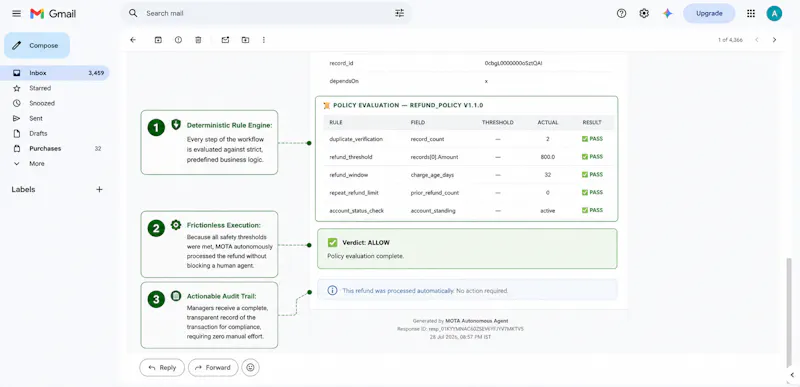800x387 pixels.
Task: Click the record_id field label
Action: click(x=342, y=63)
